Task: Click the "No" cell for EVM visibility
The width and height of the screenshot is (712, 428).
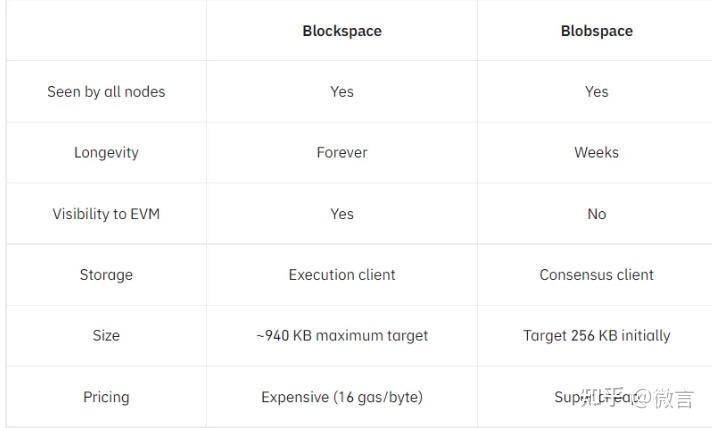Action: point(596,214)
